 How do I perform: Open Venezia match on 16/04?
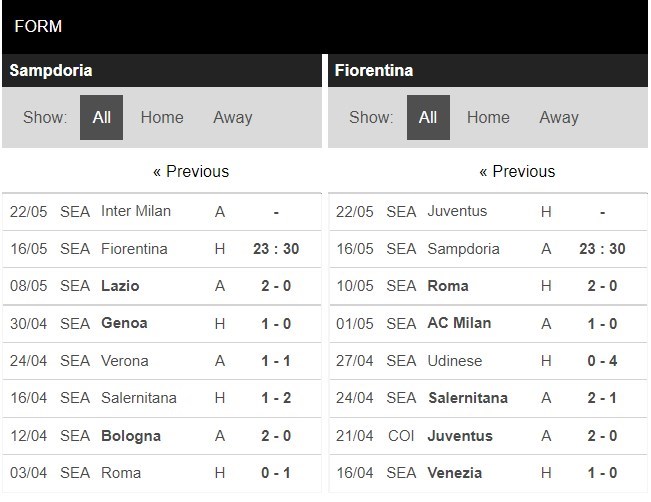[456, 473]
